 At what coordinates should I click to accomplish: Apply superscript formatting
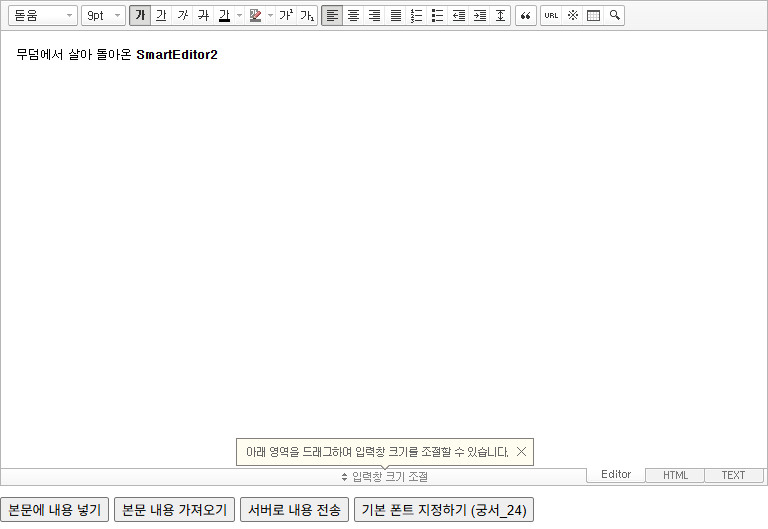pyautogui.click(x=286, y=16)
